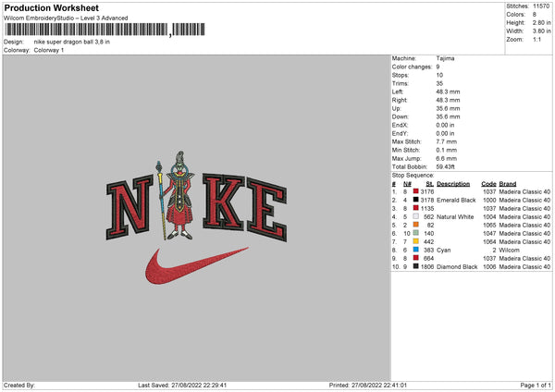555x392 pixels.
Task: Click the Stops value 10
Action: 439,75
